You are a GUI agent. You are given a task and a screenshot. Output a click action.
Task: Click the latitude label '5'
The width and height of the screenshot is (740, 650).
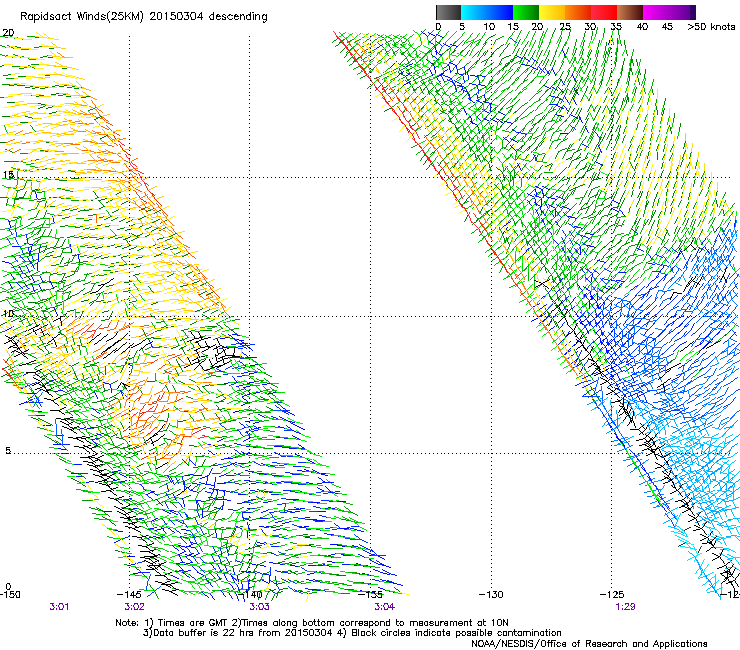tap(8, 450)
